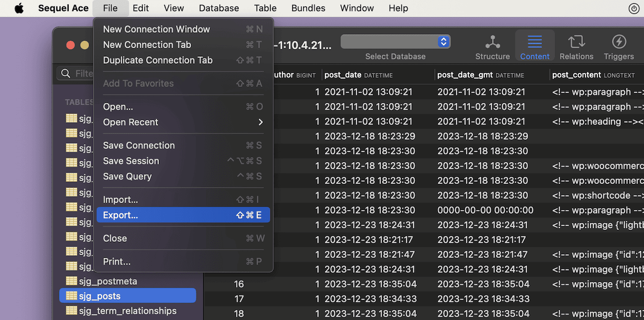The height and width of the screenshot is (320, 644).
Task: Click the sidebar search magnifier icon
Action: (66, 73)
